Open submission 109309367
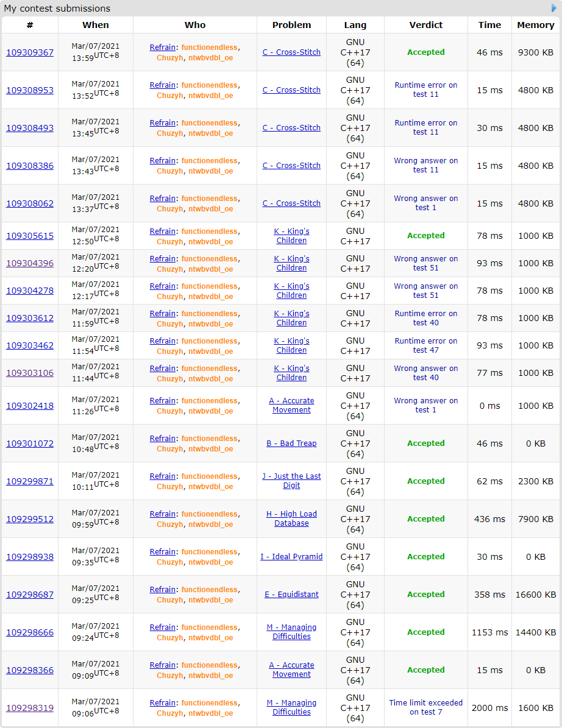The width and height of the screenshot is (562, 728). (x=30, y=52)
